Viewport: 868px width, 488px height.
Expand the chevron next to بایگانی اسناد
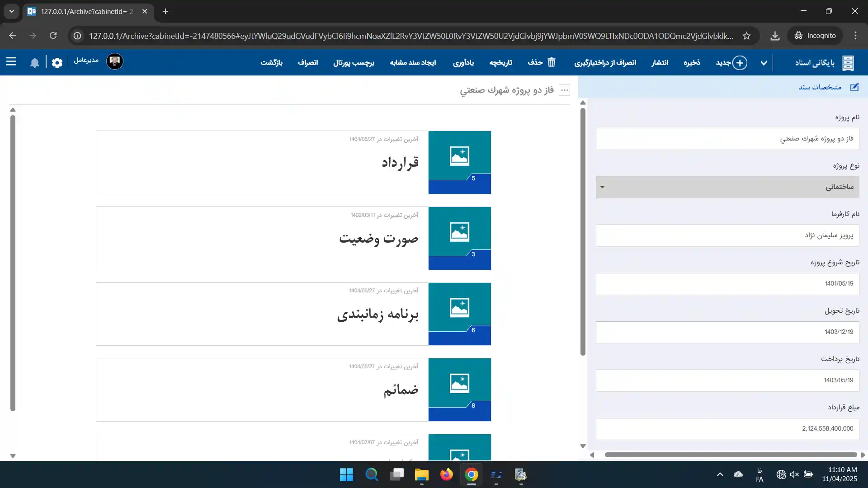tap(764, 63)
